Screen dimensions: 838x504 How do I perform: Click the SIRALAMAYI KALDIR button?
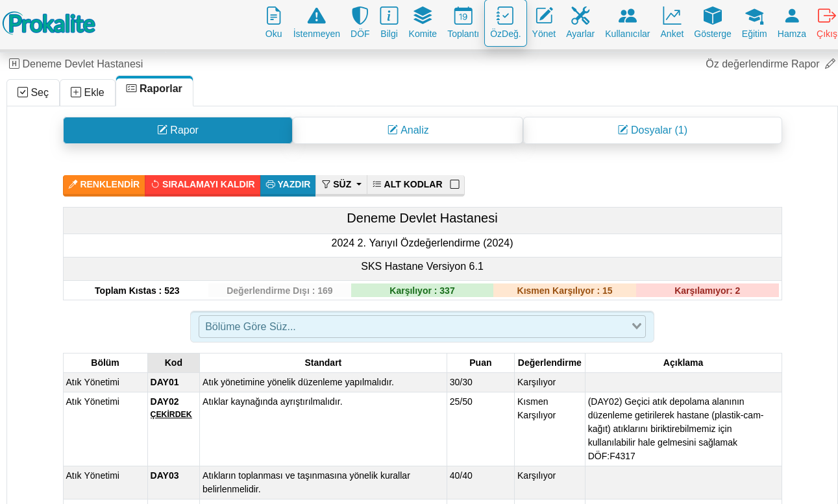click(x=203, y=184)
